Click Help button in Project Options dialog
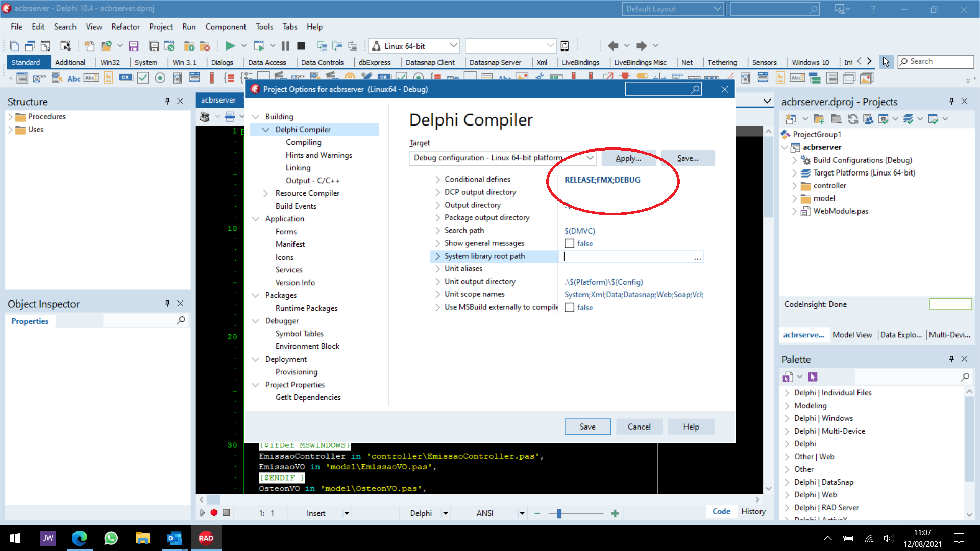Viewport: 980px width, 551px height. pos(691,427)
